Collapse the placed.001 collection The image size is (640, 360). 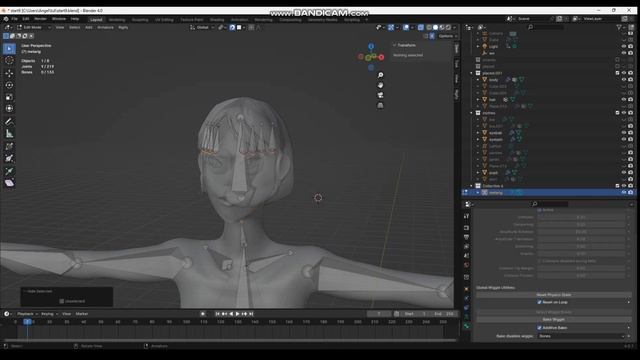(x=471, y=73)
